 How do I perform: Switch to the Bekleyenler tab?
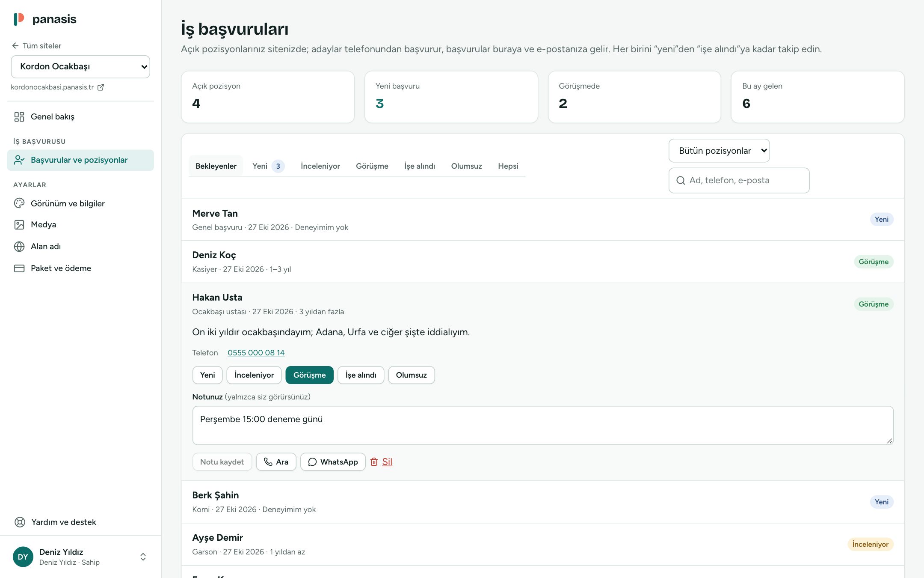click(216, 166)
